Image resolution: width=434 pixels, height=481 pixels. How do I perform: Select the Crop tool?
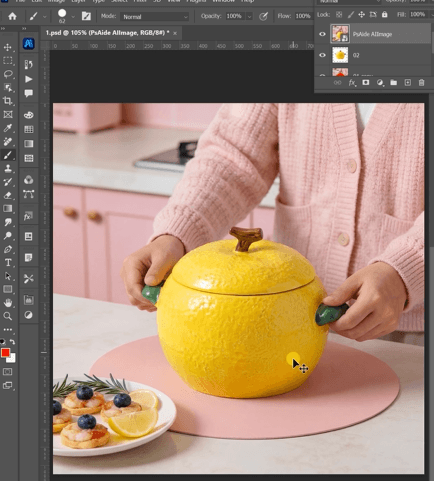pos(8,101)
